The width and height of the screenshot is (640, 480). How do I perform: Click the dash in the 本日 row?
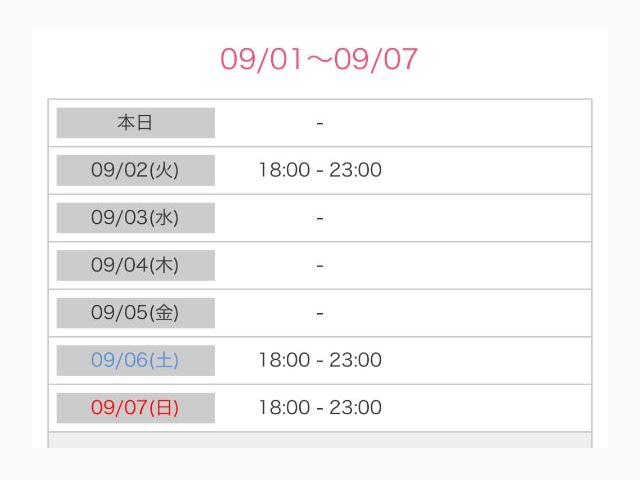click(x=320, y=123)
